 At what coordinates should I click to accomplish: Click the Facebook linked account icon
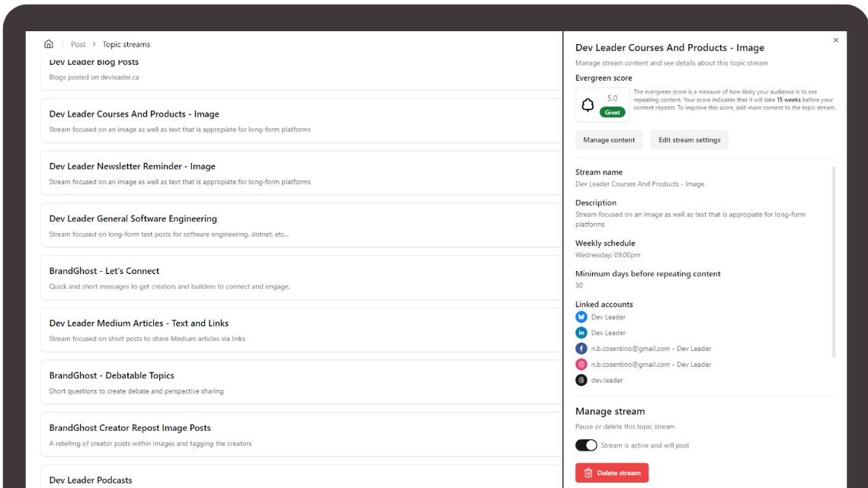[581, 349]
